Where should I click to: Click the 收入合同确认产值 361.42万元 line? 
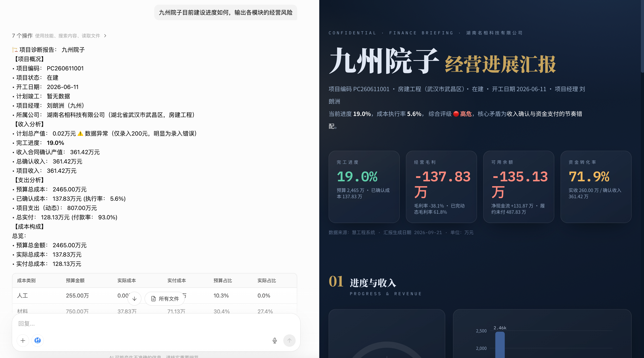[56, 152]
